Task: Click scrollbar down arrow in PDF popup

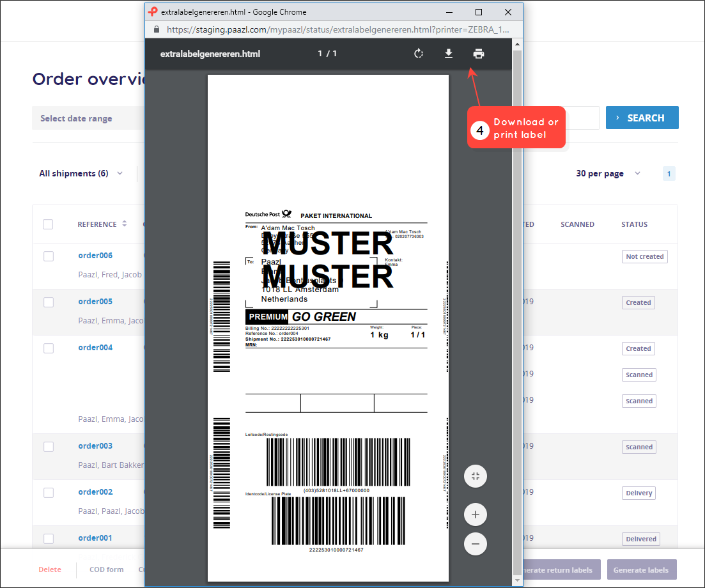Action: pyautogui.click(x=517, y=580)
